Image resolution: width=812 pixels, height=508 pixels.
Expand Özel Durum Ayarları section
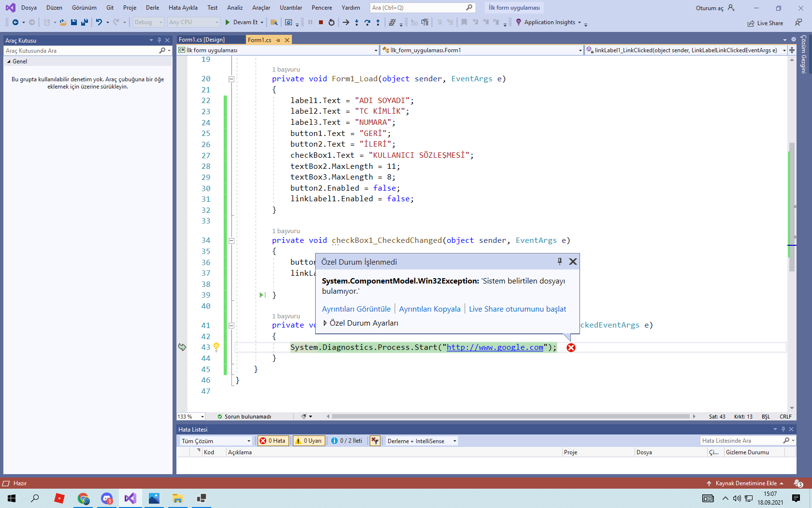click(x=325, y=323)
